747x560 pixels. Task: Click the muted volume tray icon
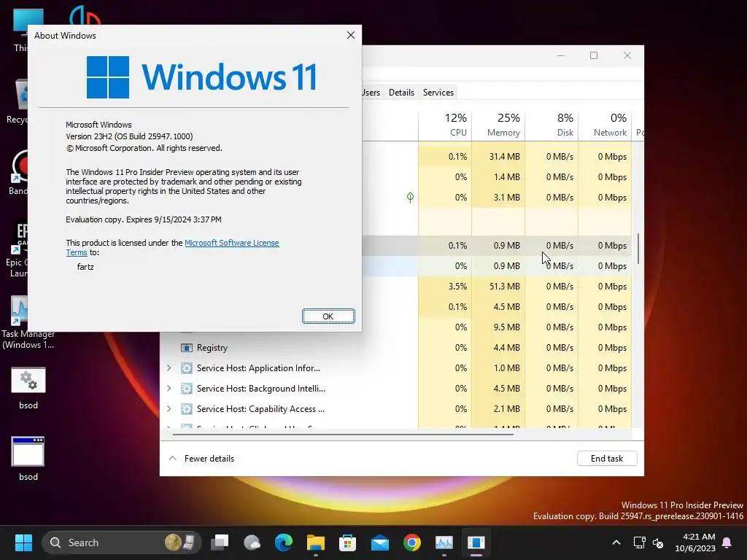point(658,542)
